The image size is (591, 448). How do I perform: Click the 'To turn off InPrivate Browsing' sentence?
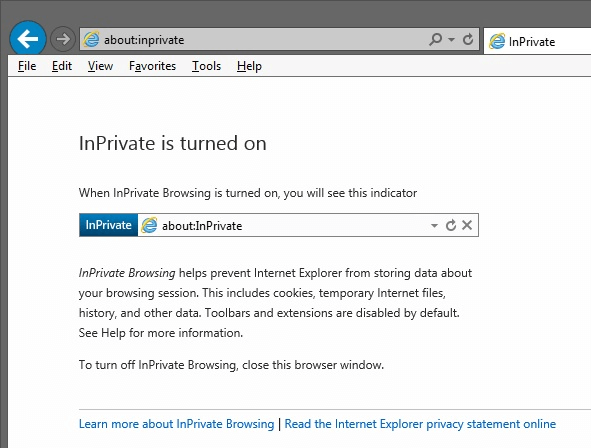(x=231, y=365)
